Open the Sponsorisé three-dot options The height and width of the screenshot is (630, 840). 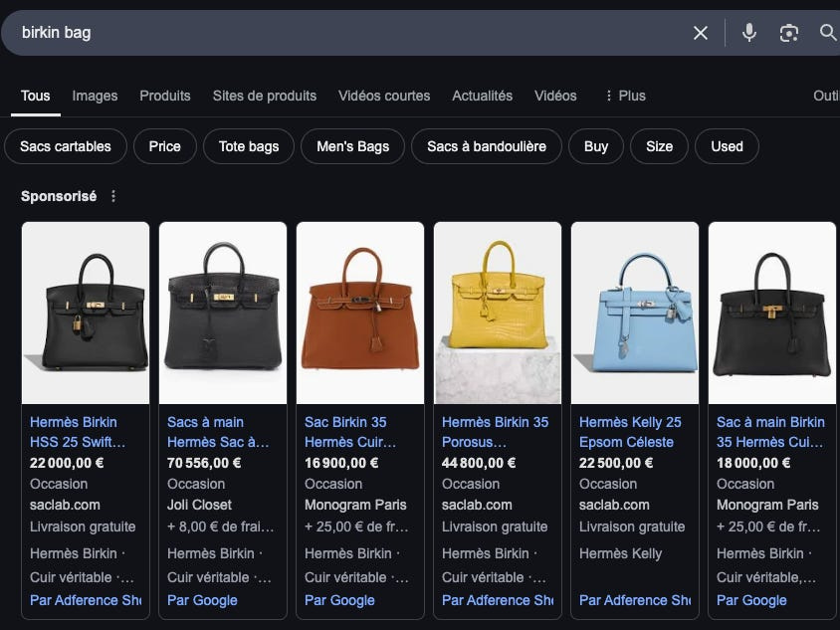click(x=113, y=197)
